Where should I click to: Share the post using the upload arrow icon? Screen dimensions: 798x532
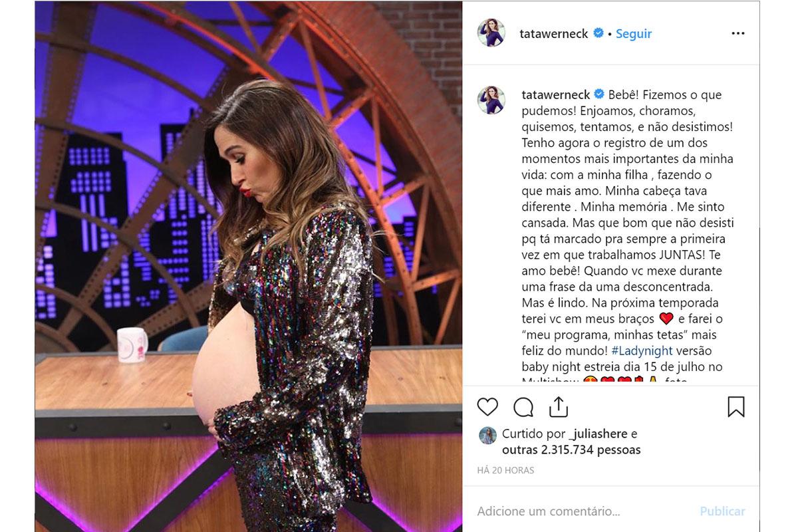point(559,406)
